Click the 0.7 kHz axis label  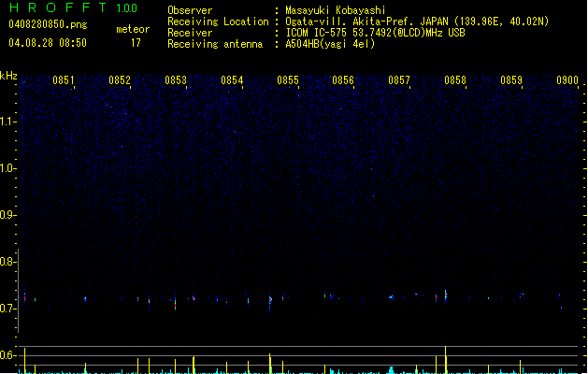(x=7, y=309)
